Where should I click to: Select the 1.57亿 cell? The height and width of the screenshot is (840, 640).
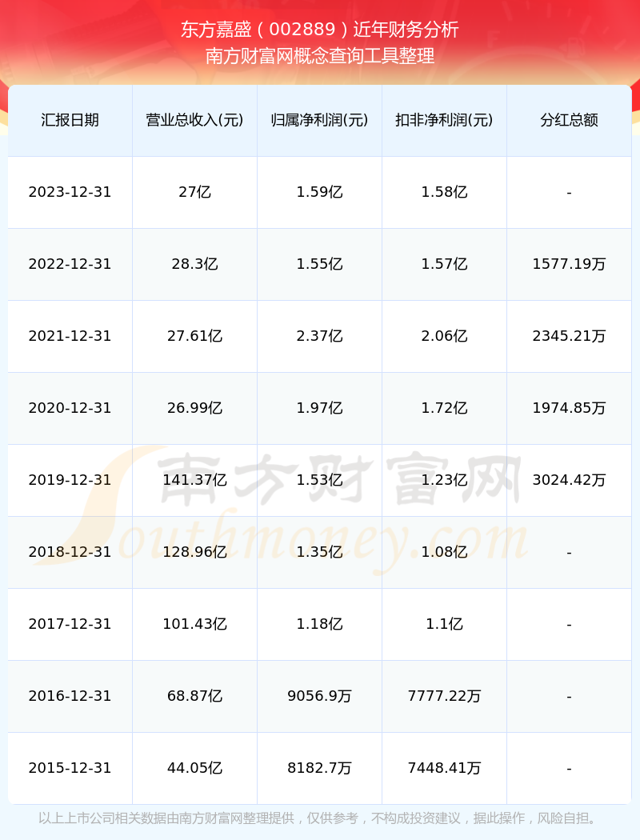point(444,264)
